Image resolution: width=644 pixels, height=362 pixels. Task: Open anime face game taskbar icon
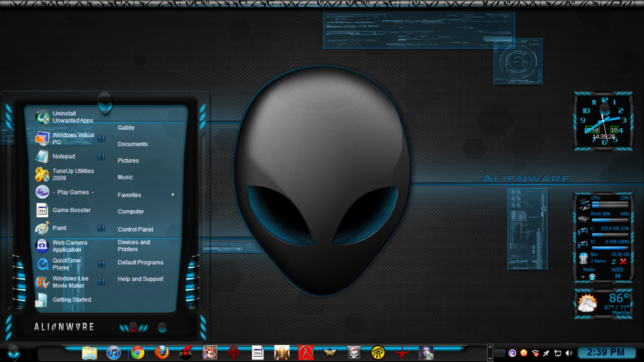[210, 353]
